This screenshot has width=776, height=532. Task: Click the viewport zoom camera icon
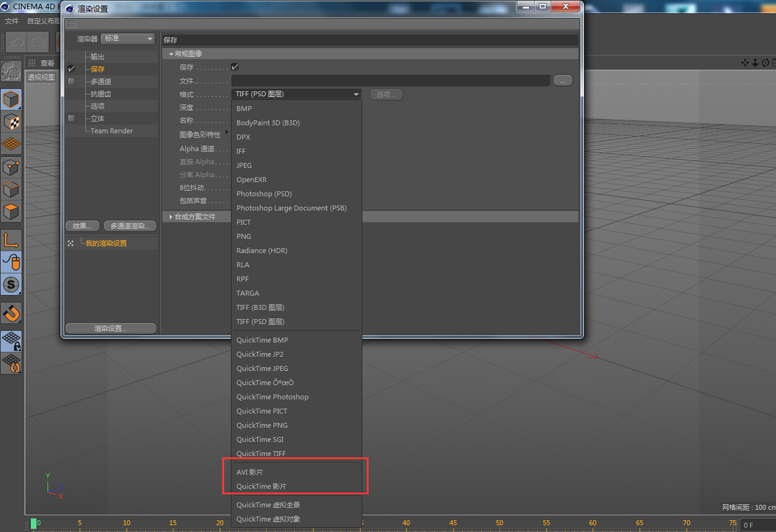point(755,63)
